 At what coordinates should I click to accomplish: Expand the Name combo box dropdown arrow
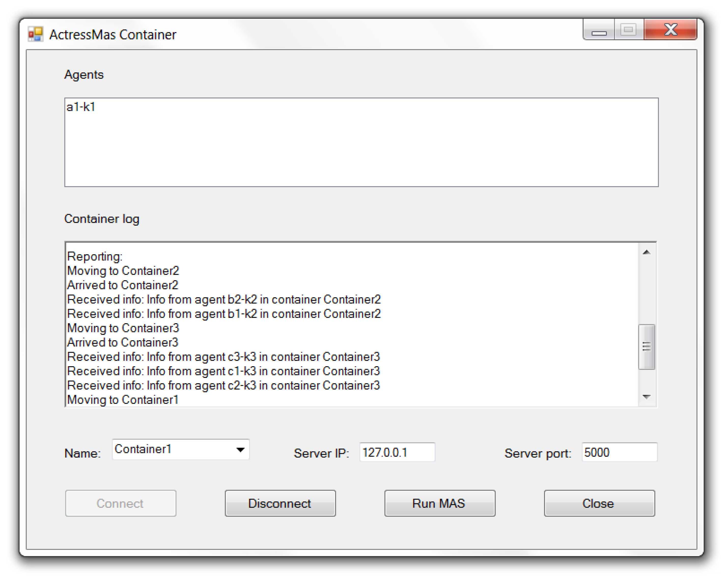click(x=240, y=449)
